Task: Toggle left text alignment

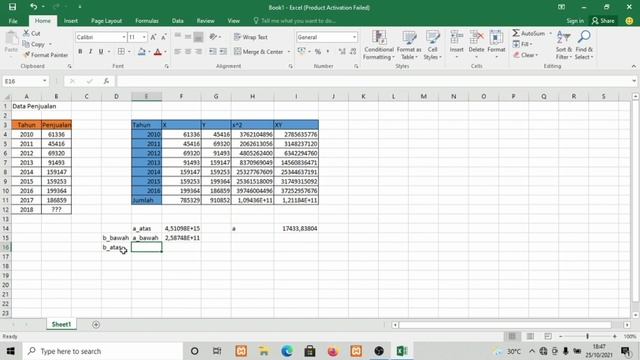Action: (178, 52)
